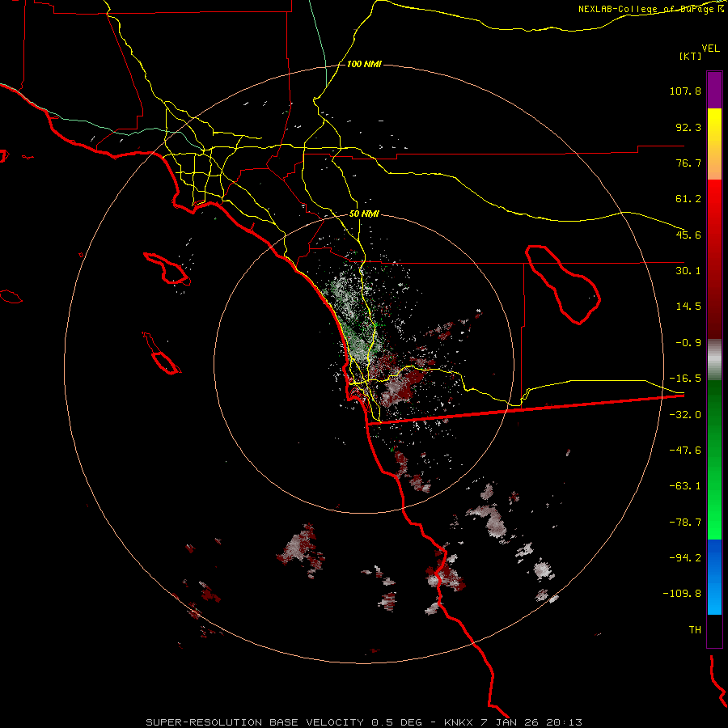The image size is (728, 728).
Task: Click the -47.6 legend value
Action: 685,451
